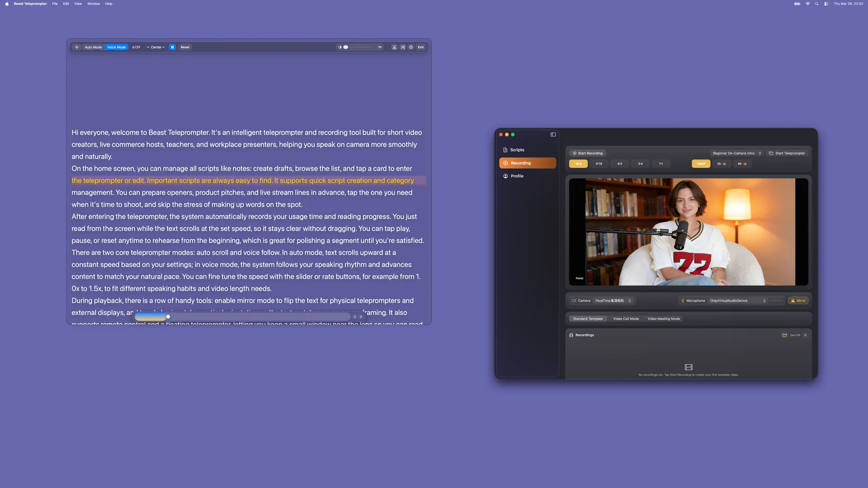
Task: Switch to Voice Mode
Action: [117, 47]
